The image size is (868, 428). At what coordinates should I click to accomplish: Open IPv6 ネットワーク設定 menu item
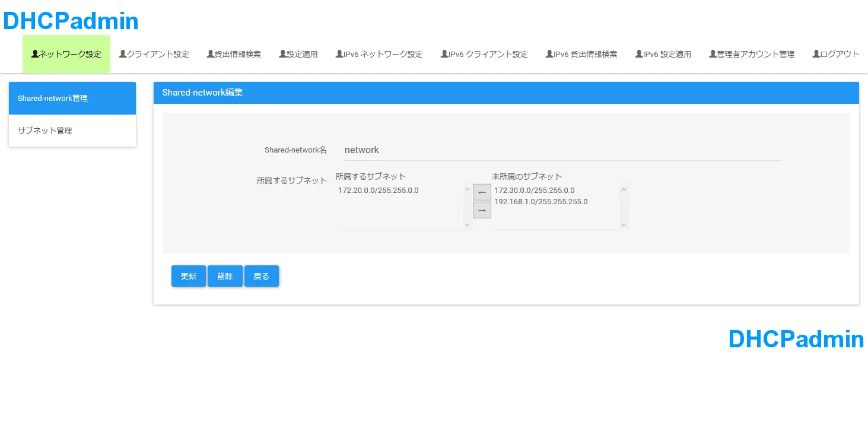click(x=379, y=54)
